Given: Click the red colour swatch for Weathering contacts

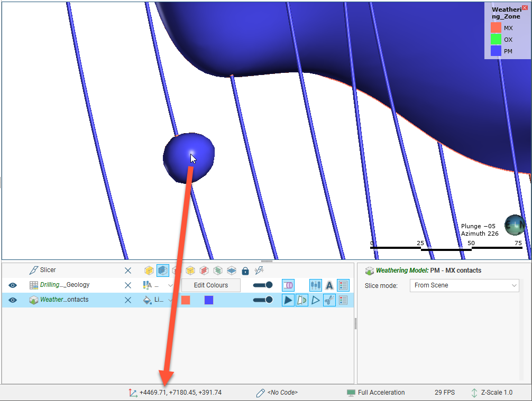Looking at the screenshot, I should point(186,300).
